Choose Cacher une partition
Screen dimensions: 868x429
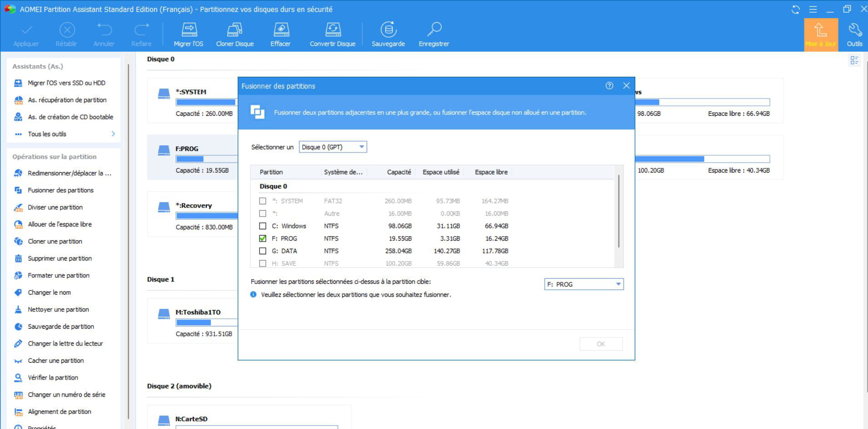click(56, 360)
